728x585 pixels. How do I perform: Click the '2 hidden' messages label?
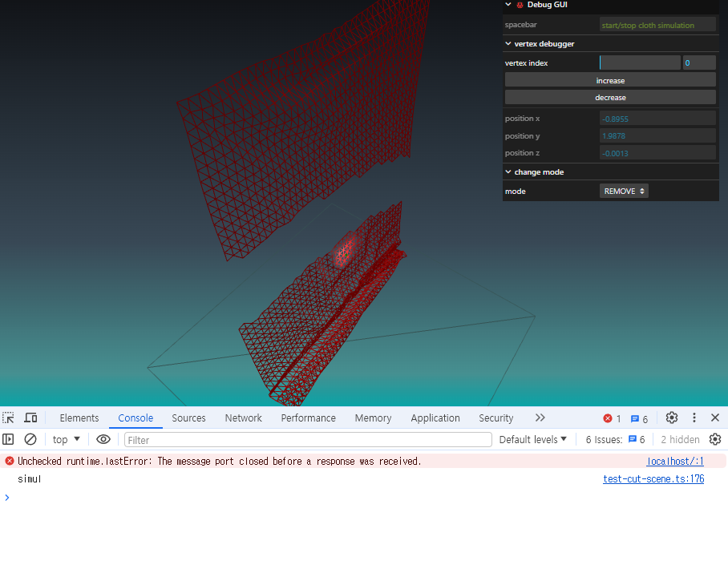tap(680, 439)
